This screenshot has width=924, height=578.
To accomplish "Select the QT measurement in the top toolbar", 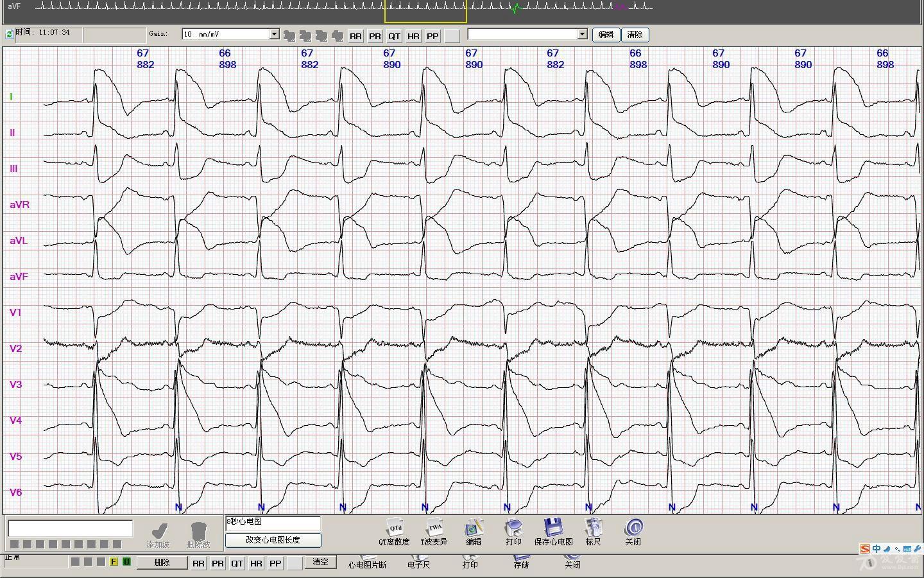I will (394, 36).
